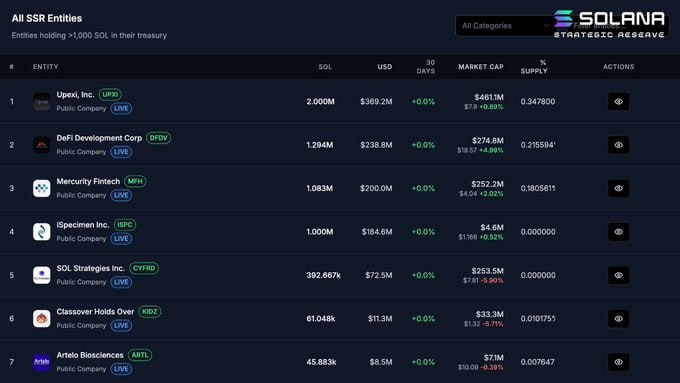This screenshot has width=680, height=383.
Task: Click eye icon for DeFi Development Corp
Action: click(618, 145)
